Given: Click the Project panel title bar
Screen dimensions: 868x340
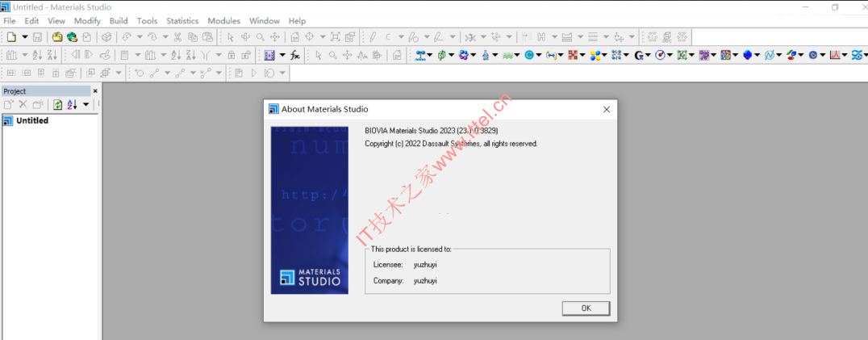Looking at the screenshot, I should pos(46,90).
